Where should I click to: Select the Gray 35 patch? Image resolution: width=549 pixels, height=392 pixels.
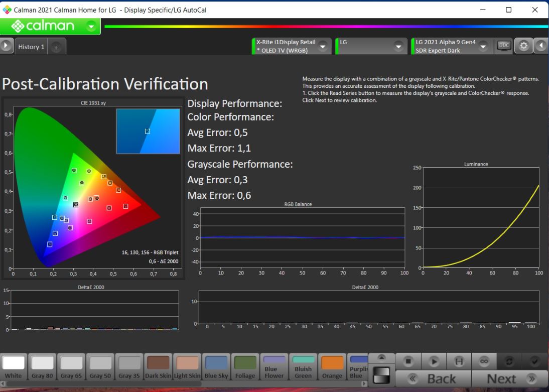tap(129, 367)
